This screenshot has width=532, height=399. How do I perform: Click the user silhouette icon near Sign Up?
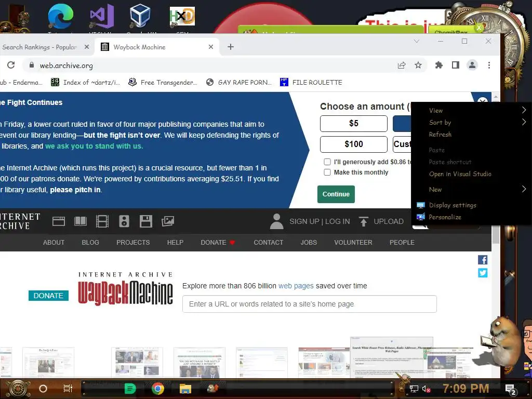pos(276,221)
